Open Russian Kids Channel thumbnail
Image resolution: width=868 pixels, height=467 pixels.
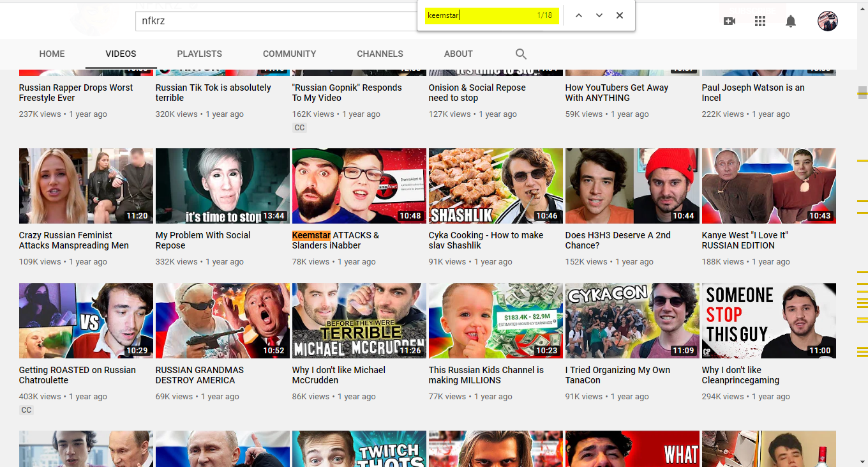click(496, 321)
